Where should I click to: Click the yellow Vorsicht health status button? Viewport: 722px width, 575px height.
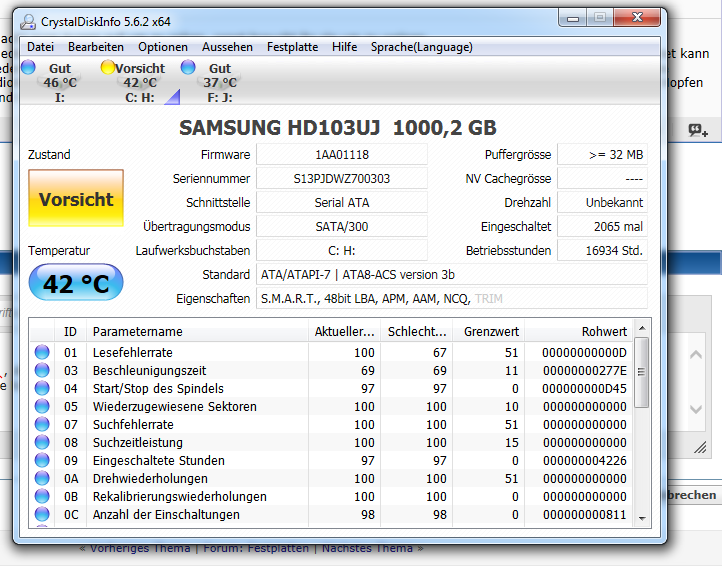coord(76,198)
